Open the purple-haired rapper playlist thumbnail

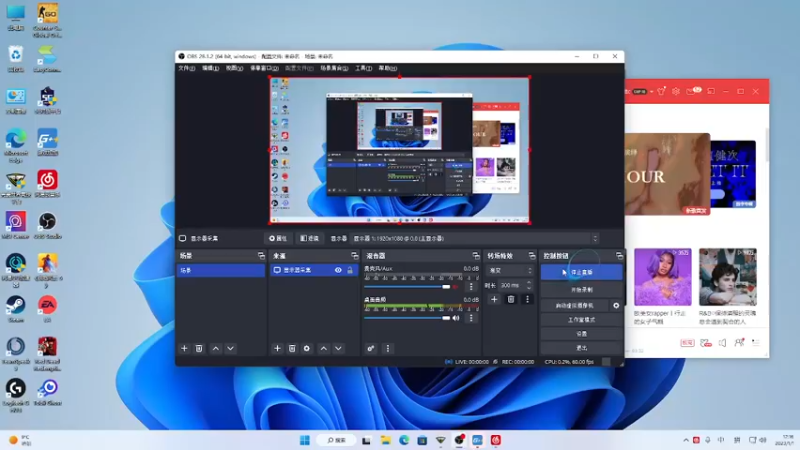coord(663,277)
